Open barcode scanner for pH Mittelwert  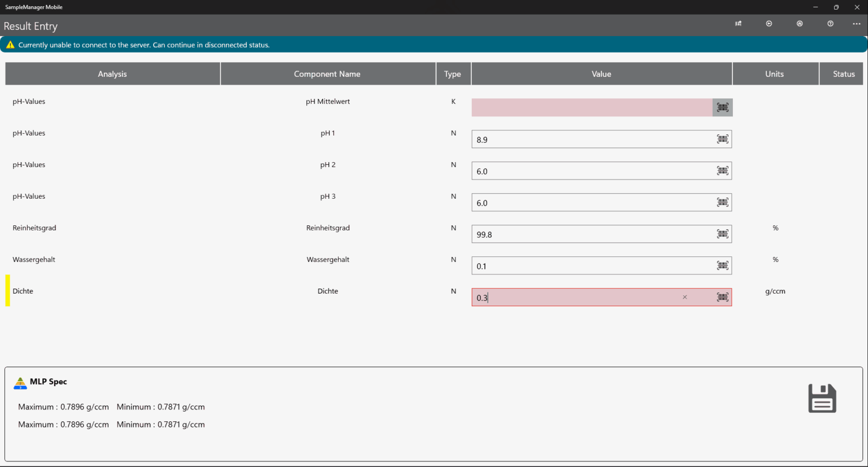tap(722, 107)
